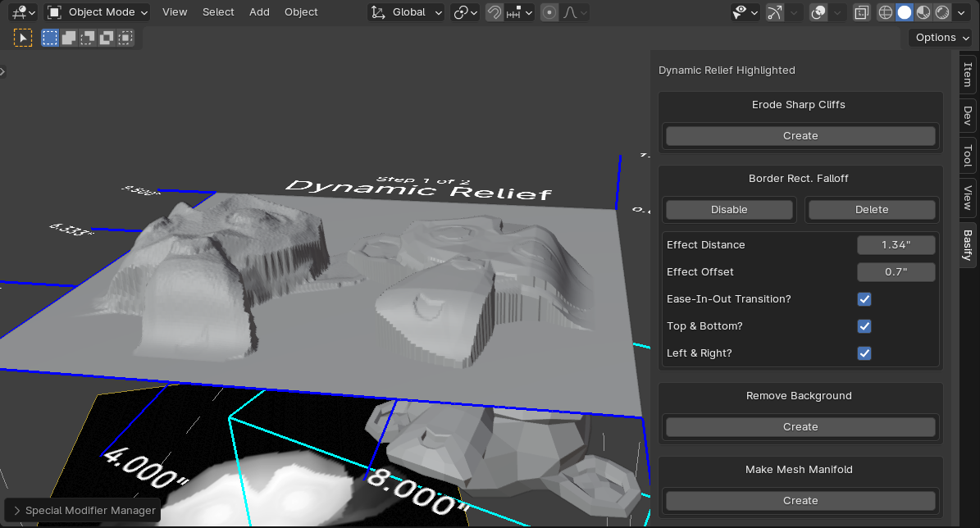This screenshot has height=528, width=980.
Task: Switch to the Tool sidebar tab
Action: pos(968,156)
